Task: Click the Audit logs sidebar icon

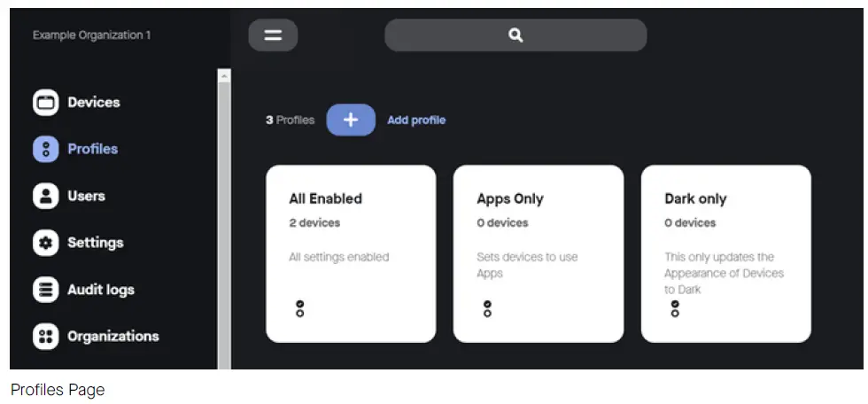Action: click(x=45, y=290)
